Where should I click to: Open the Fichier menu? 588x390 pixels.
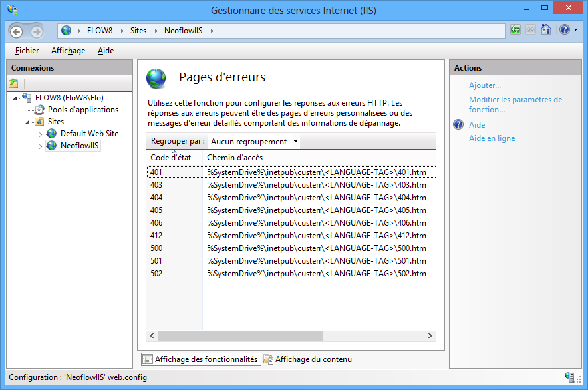pyautogui.click(x=27, y=51)
